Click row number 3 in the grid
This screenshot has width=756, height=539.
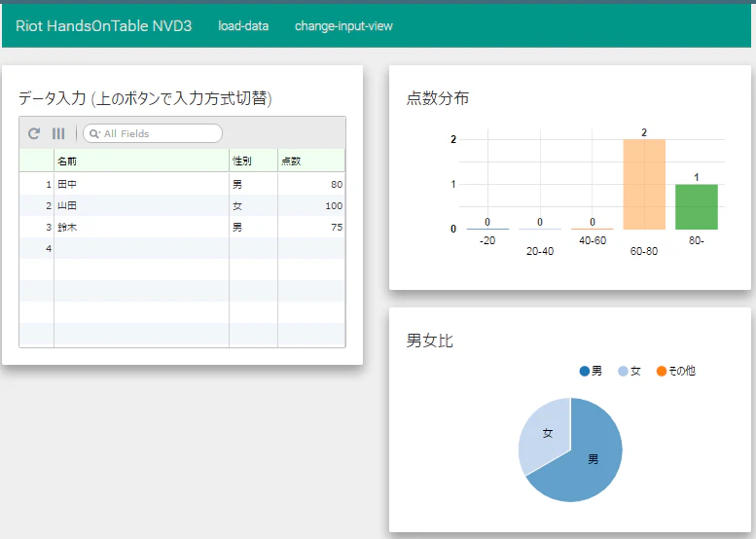click(37, 227)
